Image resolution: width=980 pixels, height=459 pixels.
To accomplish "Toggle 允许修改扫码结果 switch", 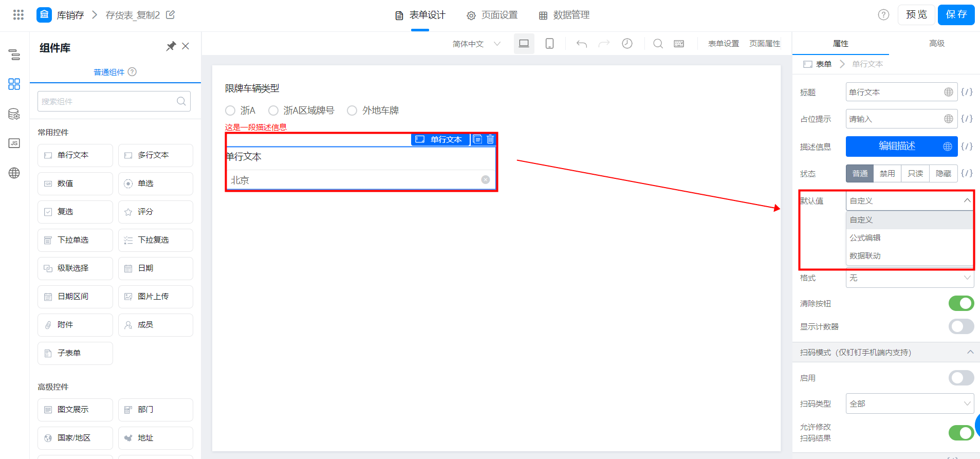I will coord(961,432).
